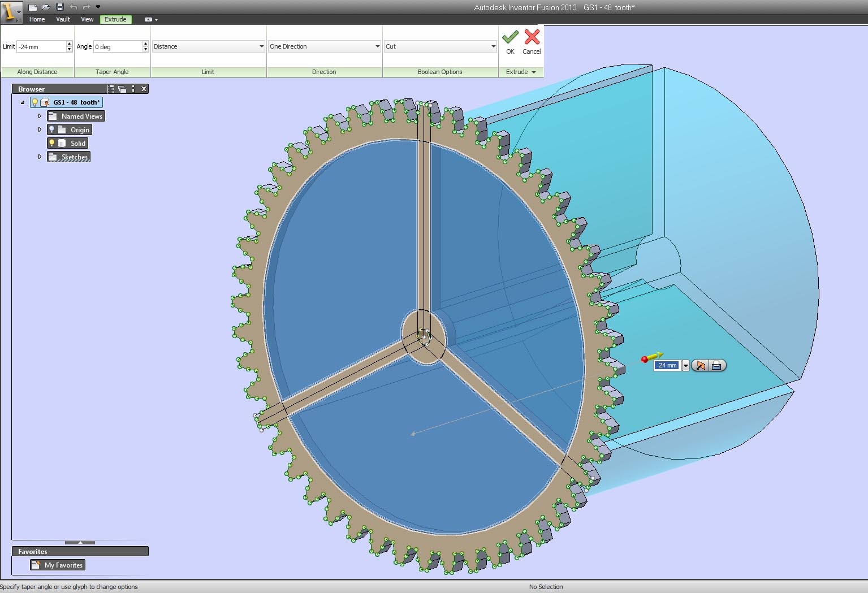Open a new document from Quick Access toolbar
This screenshot has width=868, height=593.
click(33, 7)
